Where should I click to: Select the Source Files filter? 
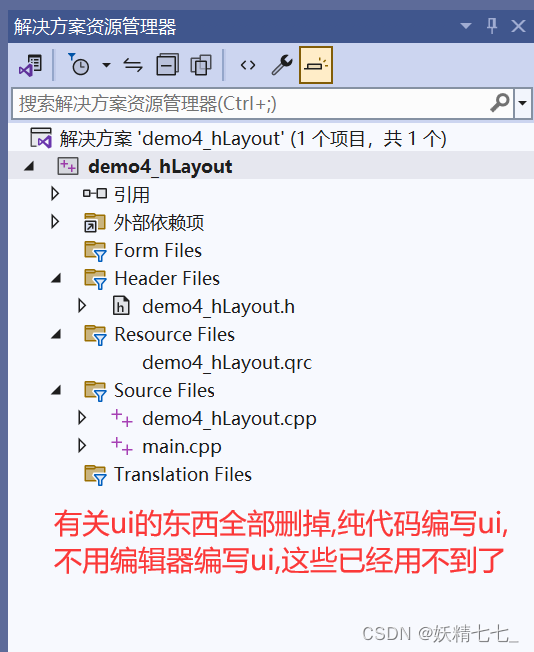pyautogui.click(x=164, y=390)
